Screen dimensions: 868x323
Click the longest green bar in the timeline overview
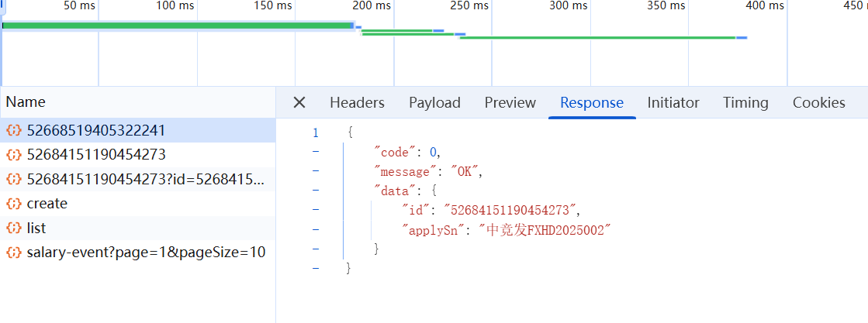point(178,26)
